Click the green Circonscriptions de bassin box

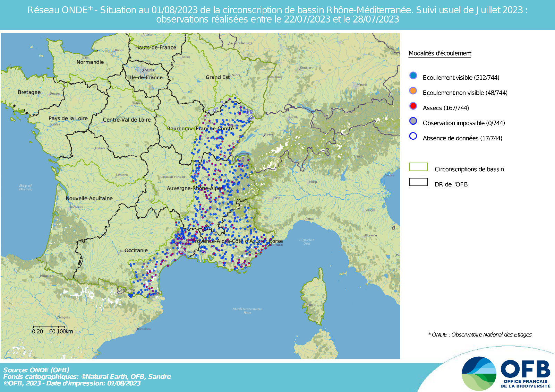point(418,167)
